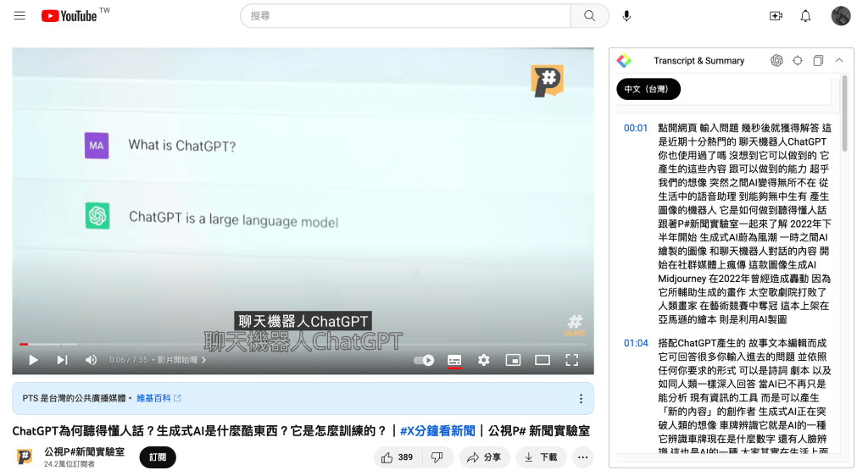The height and width of the screenshot is (476, 868).
Task: Open the notifications bell
Action: (x=805, y=16)
